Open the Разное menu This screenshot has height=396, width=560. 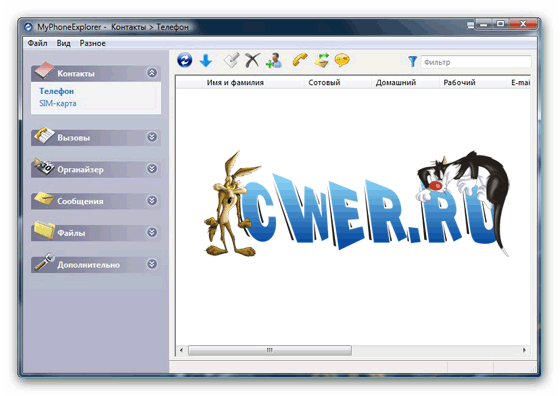point(92,43)
